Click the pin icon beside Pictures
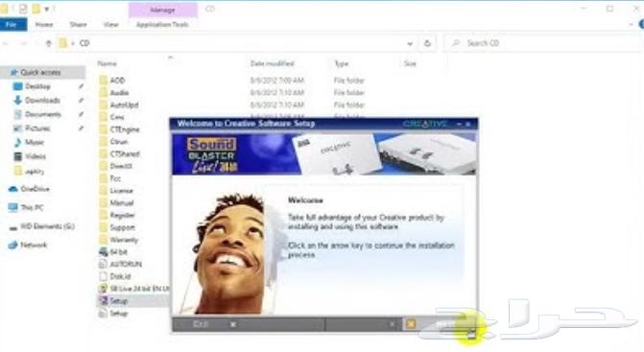Image resolution: width=644 pixels, height=352 pixels. click(81, 129)
